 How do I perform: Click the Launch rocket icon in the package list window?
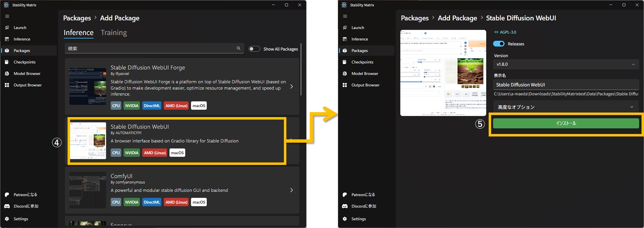pos(7,28)
